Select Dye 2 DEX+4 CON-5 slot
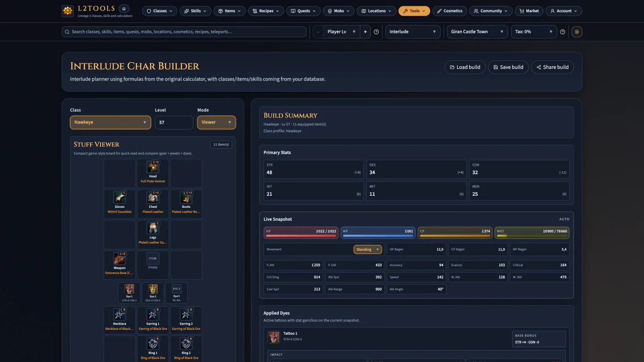This screenshot has height=362, width=644. pos(153,293)
